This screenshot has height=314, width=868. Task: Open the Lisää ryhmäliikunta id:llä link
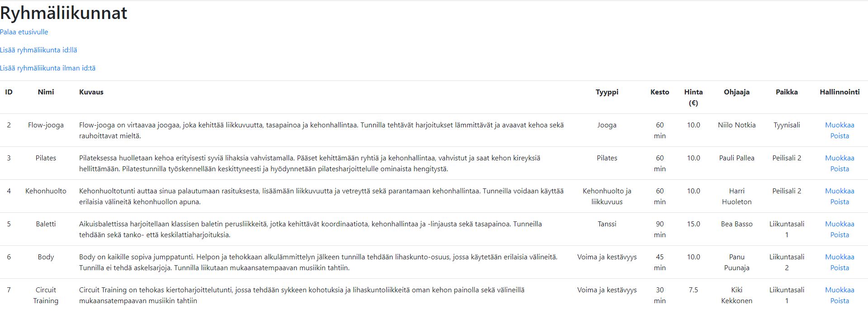click(x=38, y=50)
